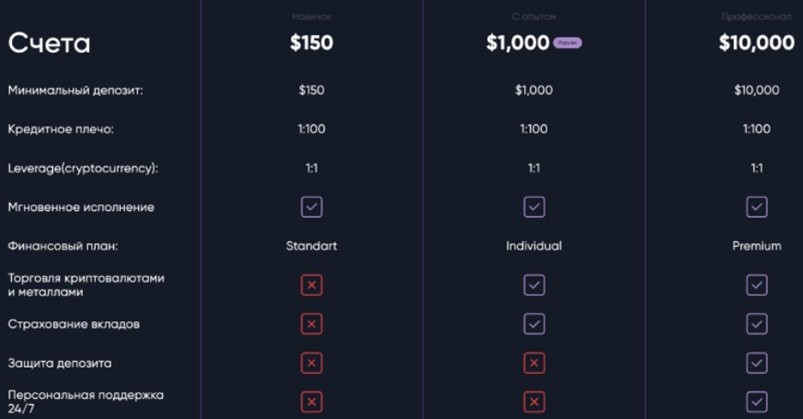Click red X for crypto trading, $150 plan
This screenshot has width=803, height=419.
point(311,285)
